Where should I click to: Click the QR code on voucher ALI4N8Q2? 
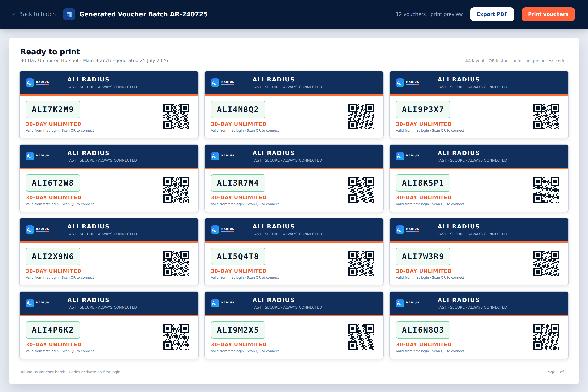click(361, 117)
